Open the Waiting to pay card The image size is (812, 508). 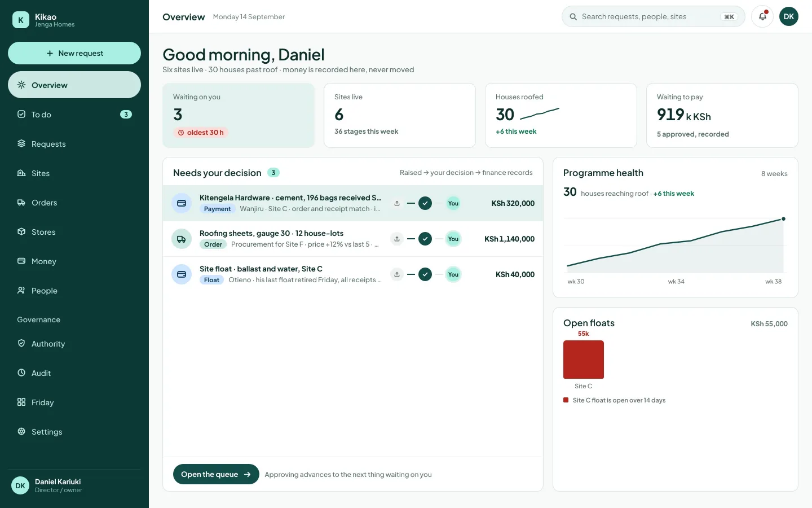pos(722,115)
